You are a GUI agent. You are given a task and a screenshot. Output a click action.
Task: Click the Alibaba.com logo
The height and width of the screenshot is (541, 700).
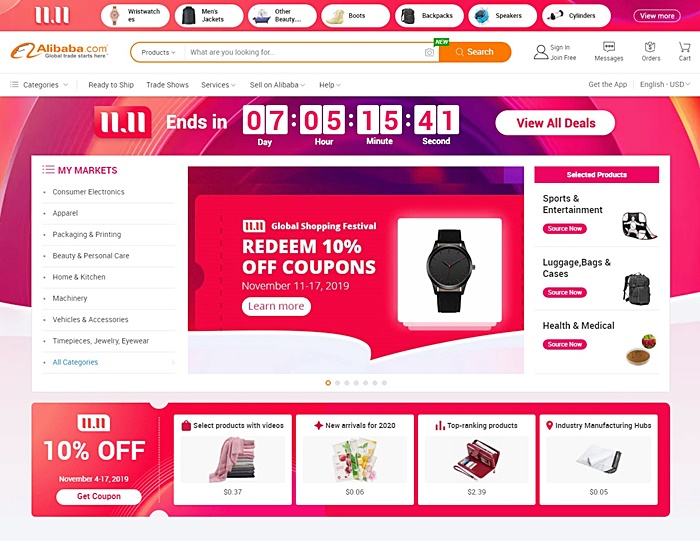pyautogui.click(x=59, y=51)
